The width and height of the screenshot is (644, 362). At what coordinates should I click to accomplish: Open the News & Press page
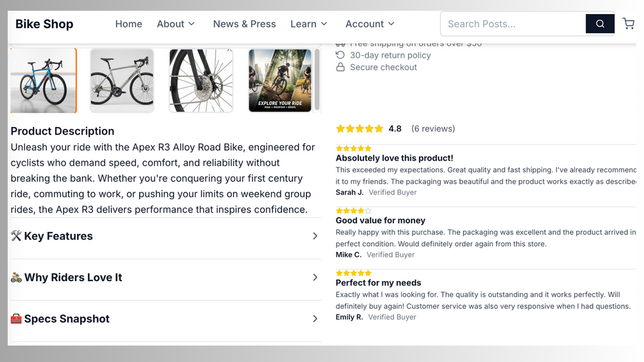pyautogui.click(x=244, y=24)
